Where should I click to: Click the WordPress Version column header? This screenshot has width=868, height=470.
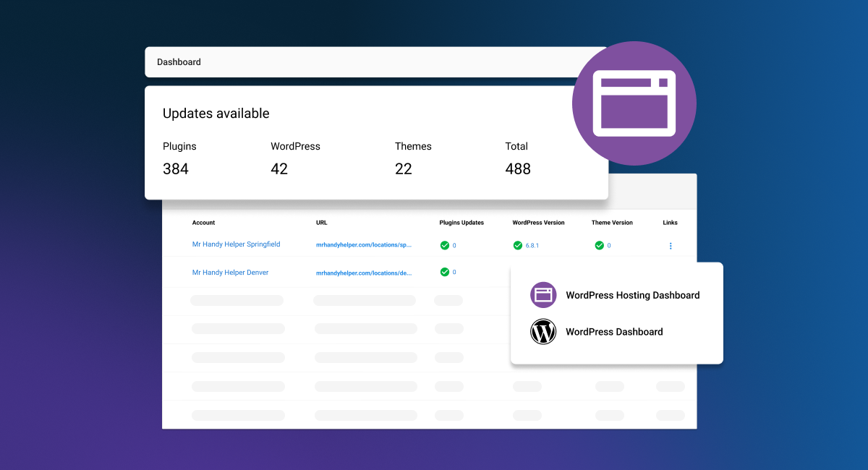538,223
